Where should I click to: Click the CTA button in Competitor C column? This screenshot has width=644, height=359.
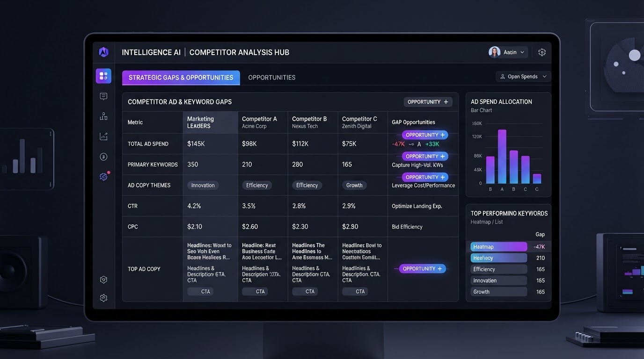pos(355,291)
